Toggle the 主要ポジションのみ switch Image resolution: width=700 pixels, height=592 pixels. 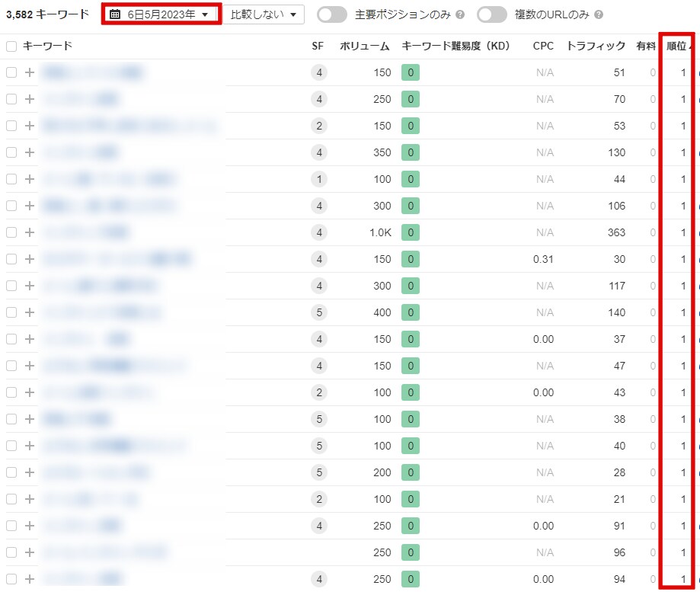pos(331,14)
